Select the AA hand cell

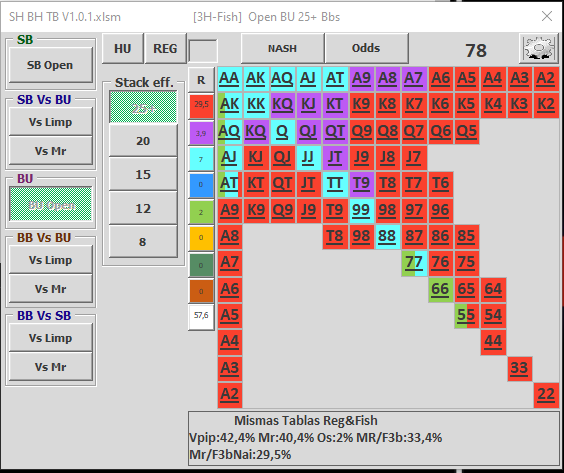229,78
